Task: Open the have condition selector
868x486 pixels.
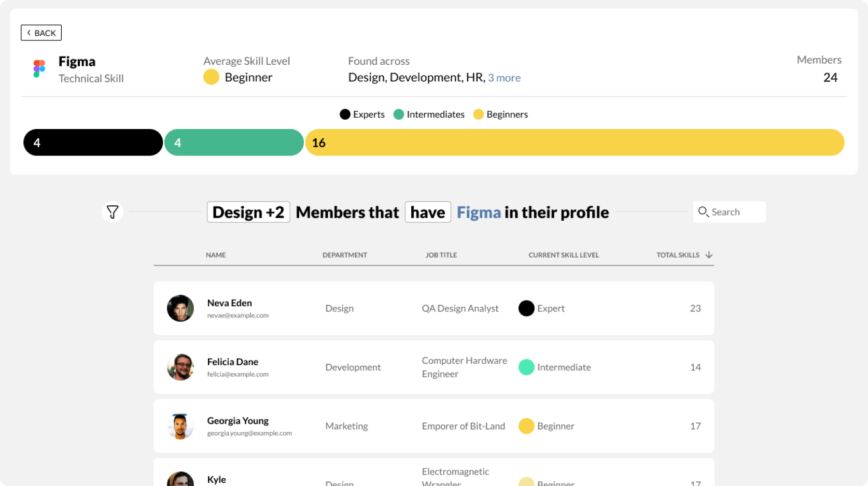Action: pos(427,212)
